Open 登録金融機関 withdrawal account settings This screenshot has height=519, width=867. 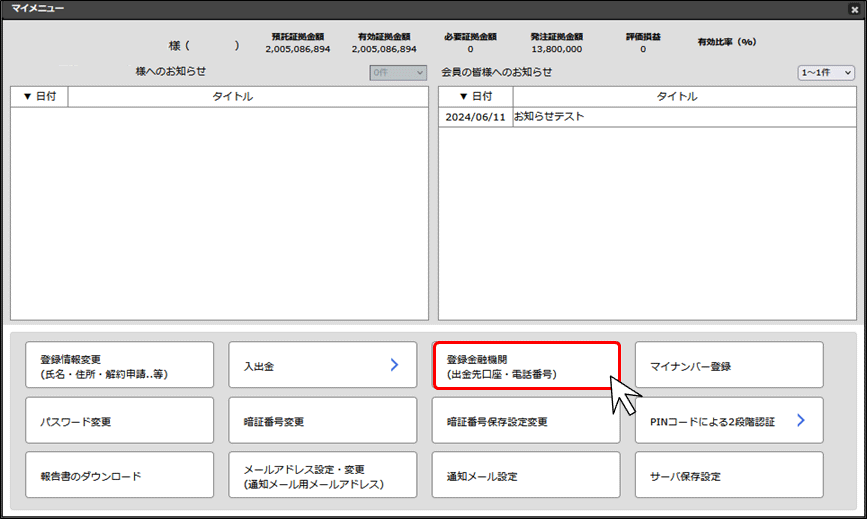point(526,366)
